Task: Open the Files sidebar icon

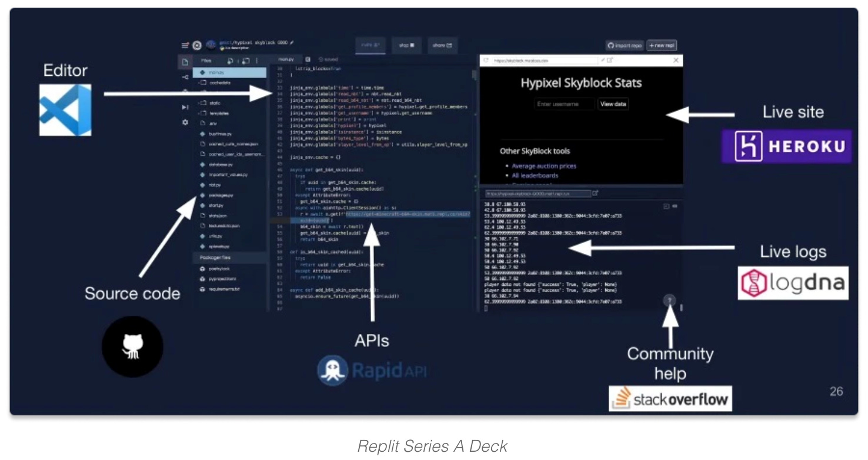Action: tap(185, 61)
